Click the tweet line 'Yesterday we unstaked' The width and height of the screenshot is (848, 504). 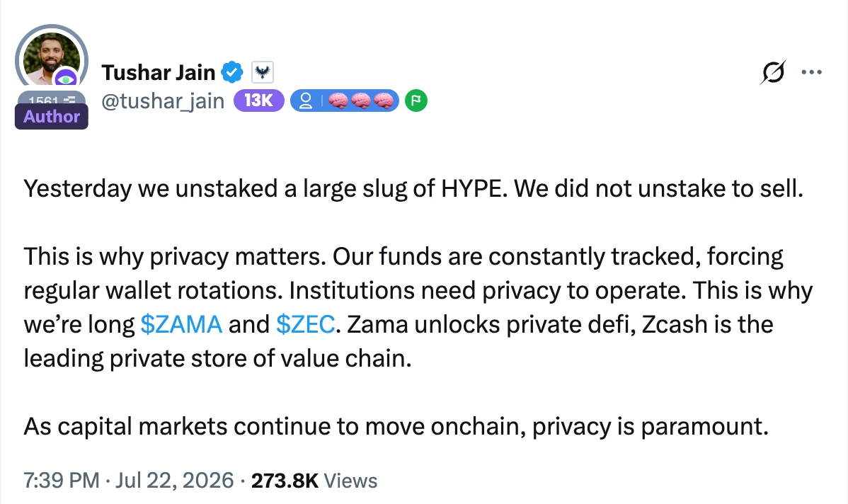tap(413, 189)
